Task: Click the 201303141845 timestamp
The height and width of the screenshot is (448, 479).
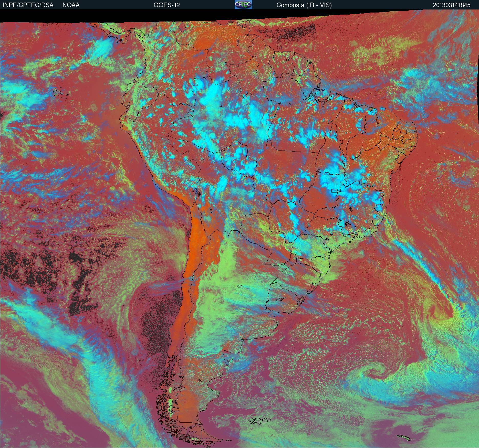Action: click(x=452, y=5)
